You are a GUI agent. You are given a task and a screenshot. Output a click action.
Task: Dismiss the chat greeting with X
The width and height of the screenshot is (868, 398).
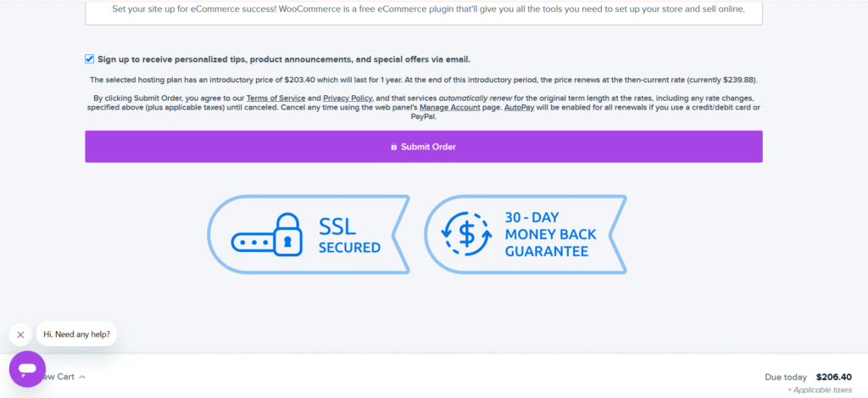[x=20, y=334]
